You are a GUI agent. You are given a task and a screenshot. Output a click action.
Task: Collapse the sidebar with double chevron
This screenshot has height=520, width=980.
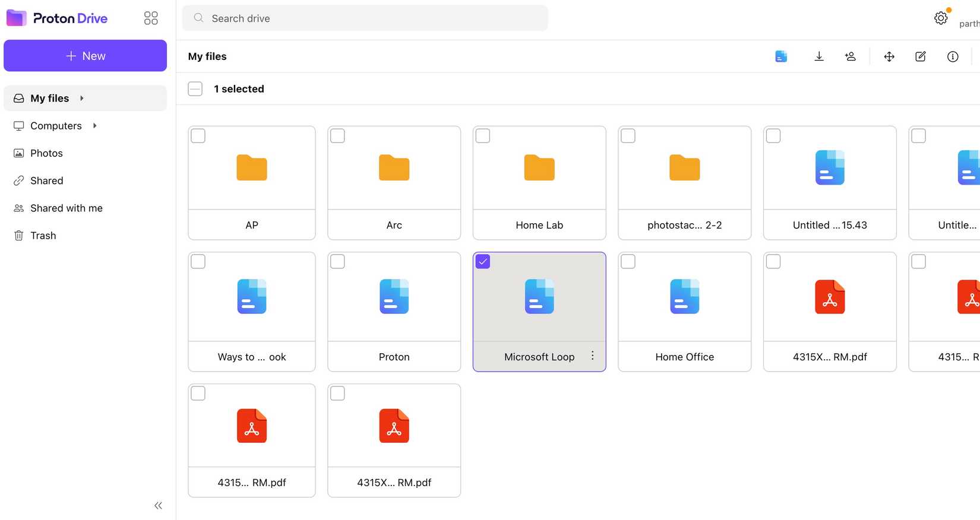[158, 506]
